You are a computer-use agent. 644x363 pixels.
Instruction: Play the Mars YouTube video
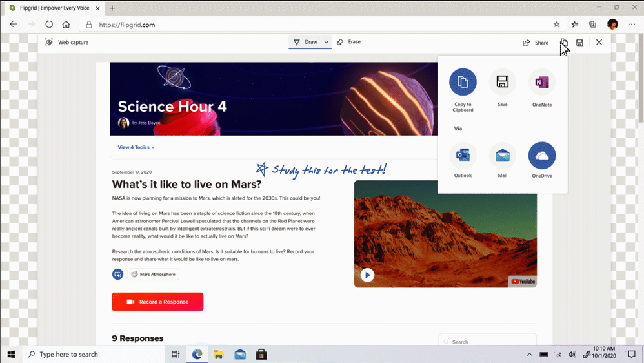click(367, 275)
